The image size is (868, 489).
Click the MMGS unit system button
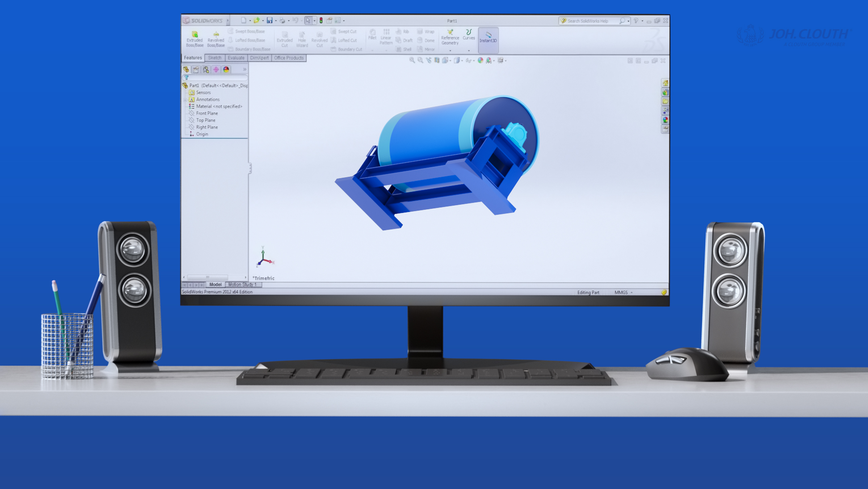pyautogui.click(x=621, y=292)
